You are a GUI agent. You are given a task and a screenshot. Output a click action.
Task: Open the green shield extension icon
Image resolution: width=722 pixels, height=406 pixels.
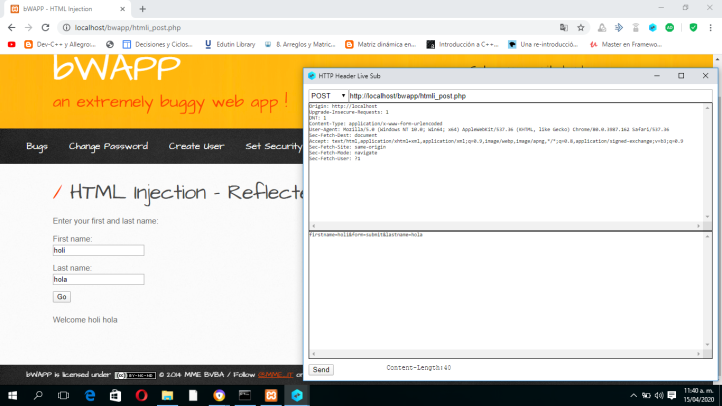click(693, 28)
